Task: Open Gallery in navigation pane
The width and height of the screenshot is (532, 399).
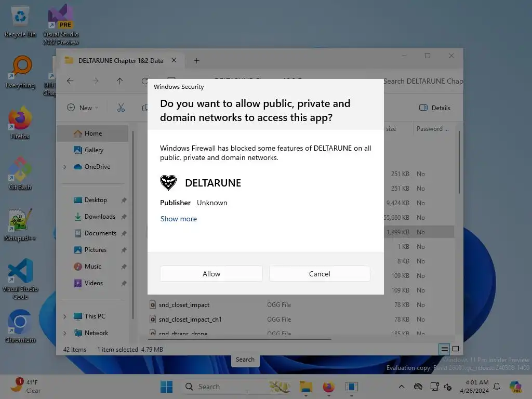Action: coord(92,150)
